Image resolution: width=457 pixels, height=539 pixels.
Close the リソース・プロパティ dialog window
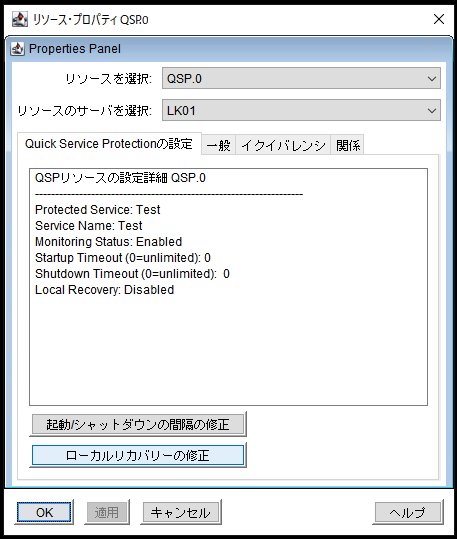[439, 19]
